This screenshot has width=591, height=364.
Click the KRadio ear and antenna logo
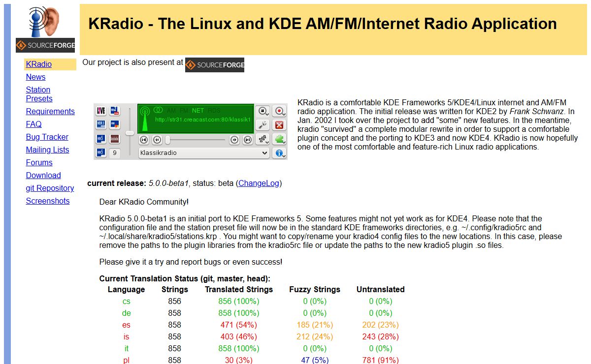point(45,21)
